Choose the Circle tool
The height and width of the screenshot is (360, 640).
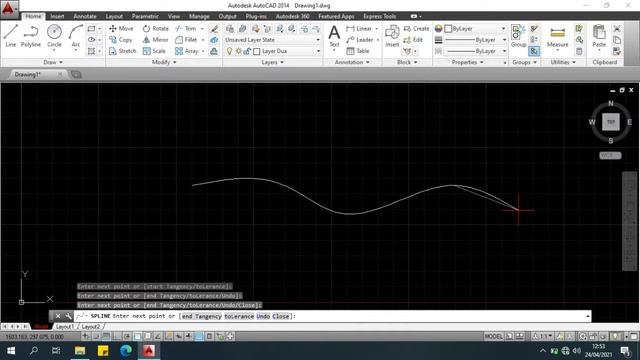54,36
